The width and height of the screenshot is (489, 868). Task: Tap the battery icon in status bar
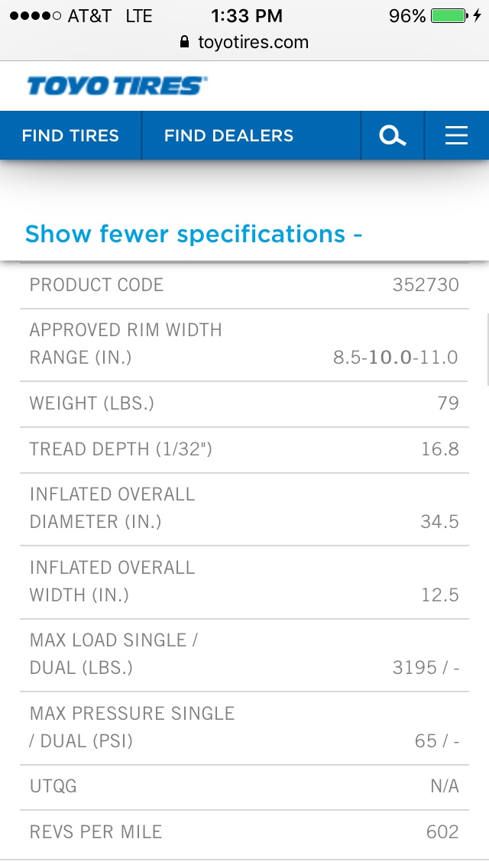pos(450,16)
